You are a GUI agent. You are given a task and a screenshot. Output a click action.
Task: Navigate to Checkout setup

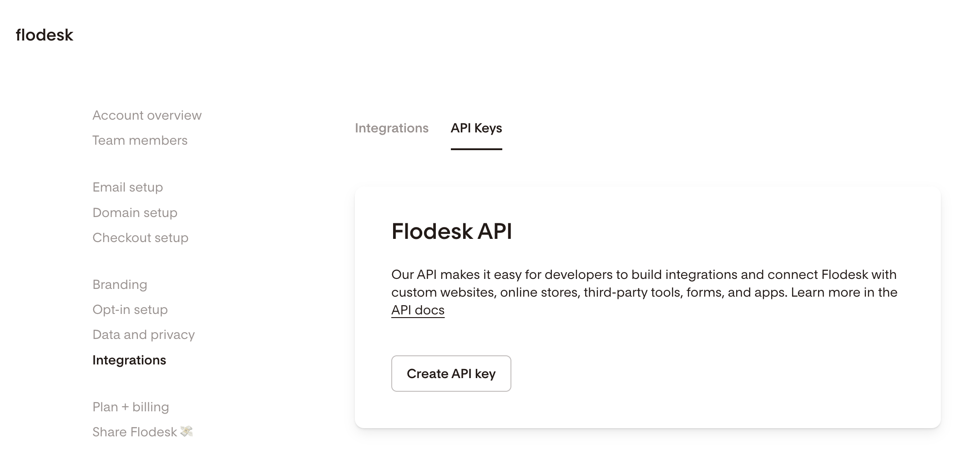click(x=140, y=238)
